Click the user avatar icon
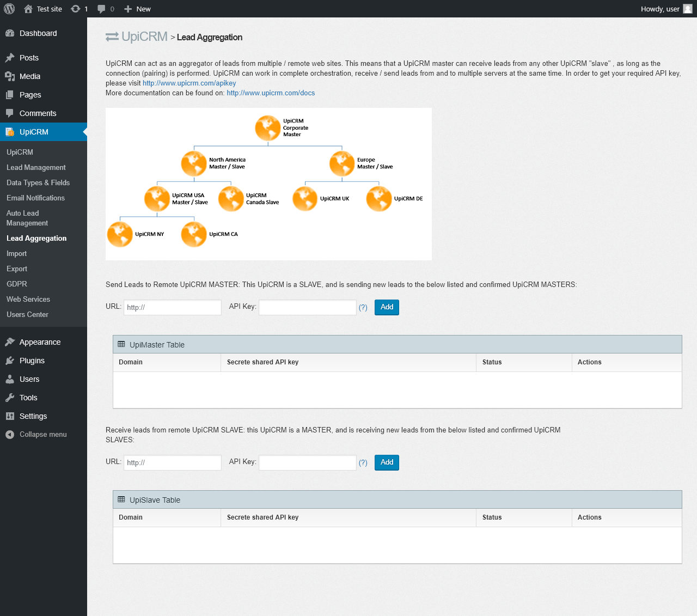Viewport: 697px width, 616px height. [688, 9]
